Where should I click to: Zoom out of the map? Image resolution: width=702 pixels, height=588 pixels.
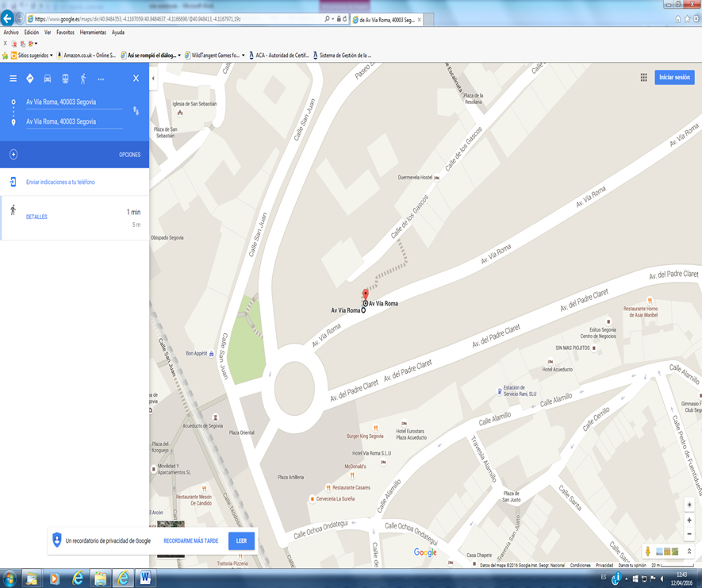(689, 534)
